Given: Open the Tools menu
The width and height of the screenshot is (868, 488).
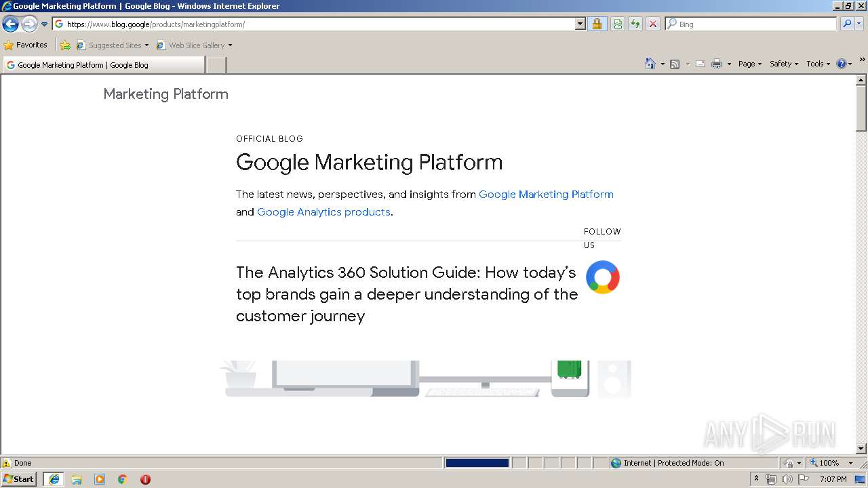Looking at the screenshot, I should click(818, 64).
